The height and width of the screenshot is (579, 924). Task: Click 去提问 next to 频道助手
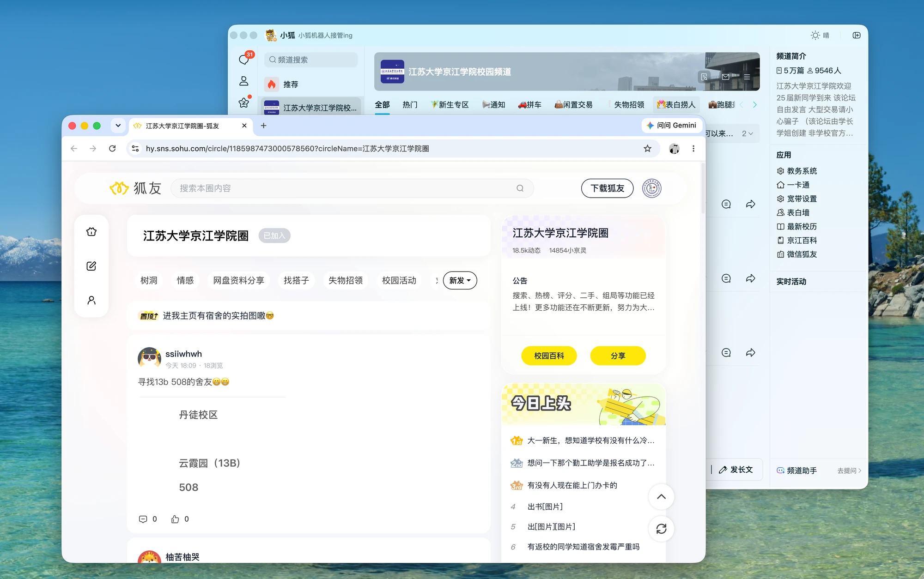tap(849, 470)
